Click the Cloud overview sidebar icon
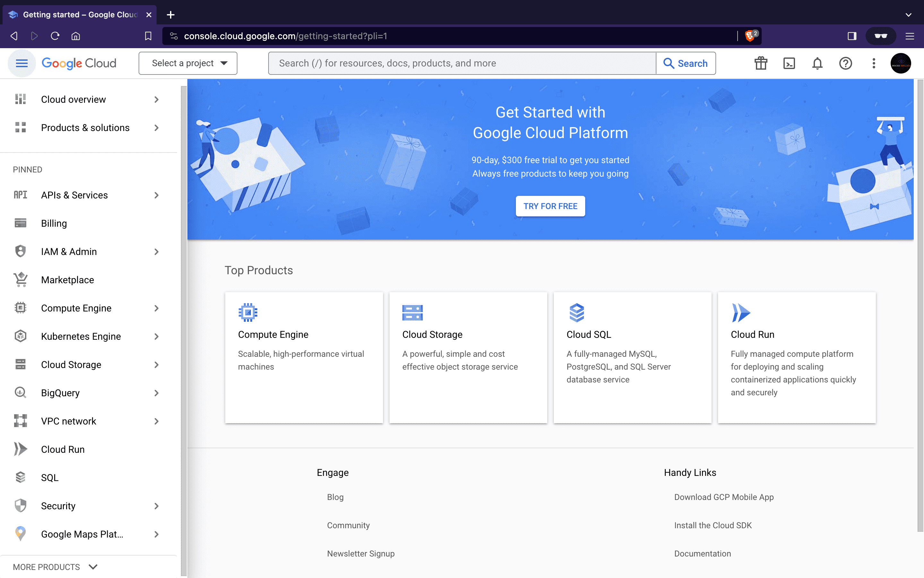 tap(20, 100)
